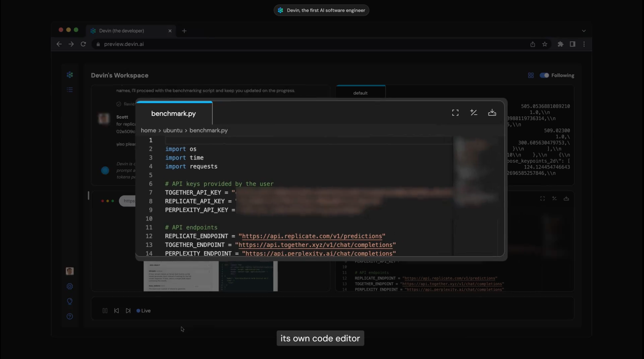Open the list icon in the sidebar
Screen dimensions: 644x359
click(70, 90)
